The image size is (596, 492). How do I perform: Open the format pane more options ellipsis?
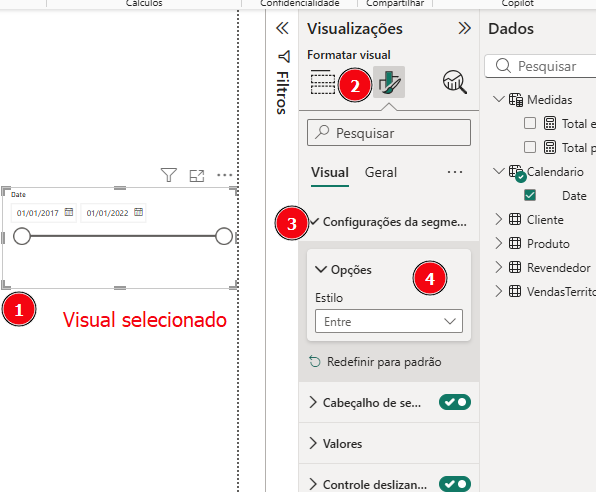[x=455, y=172]
